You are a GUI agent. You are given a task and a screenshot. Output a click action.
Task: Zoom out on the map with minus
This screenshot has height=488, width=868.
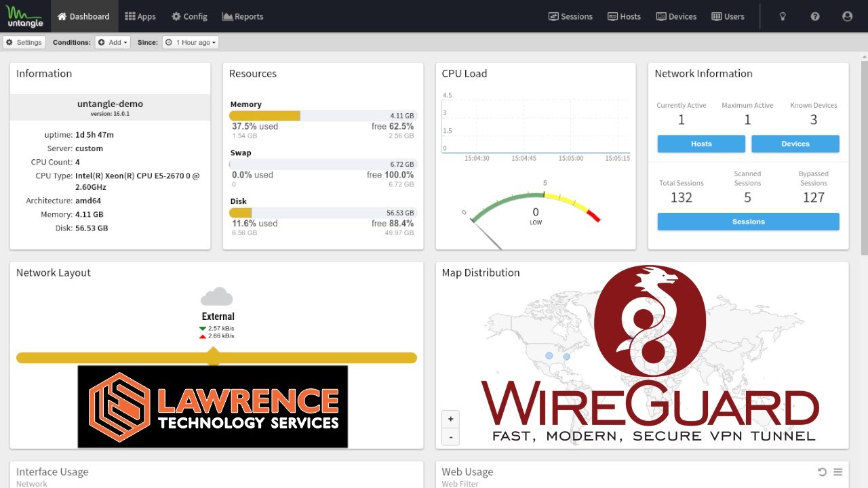click(x=450, y=436)
